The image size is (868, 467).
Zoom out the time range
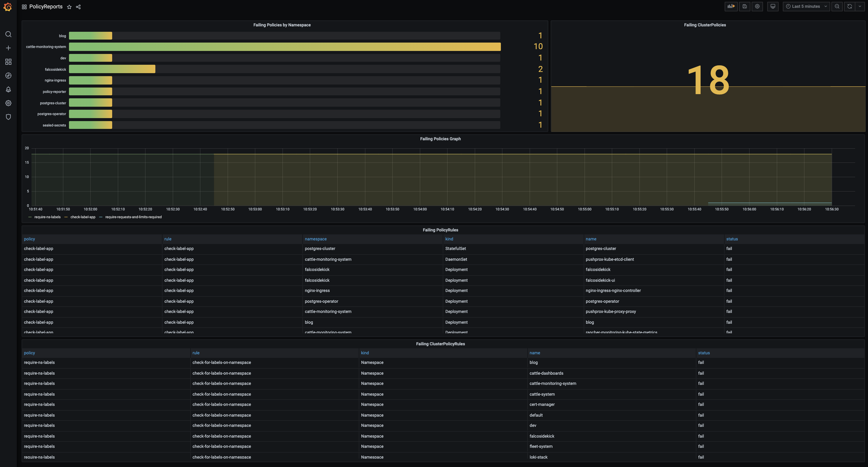(x=837, y=6)
